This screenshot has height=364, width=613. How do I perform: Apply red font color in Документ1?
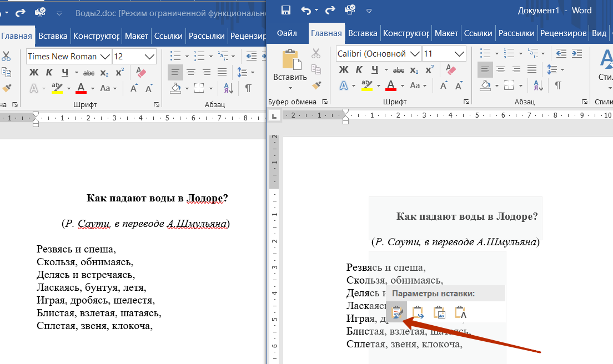[x=390, y=85]
